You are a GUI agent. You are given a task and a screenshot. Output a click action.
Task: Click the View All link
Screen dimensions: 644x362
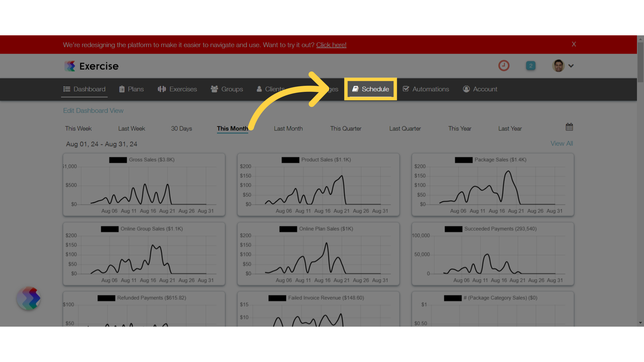point(562,143)
